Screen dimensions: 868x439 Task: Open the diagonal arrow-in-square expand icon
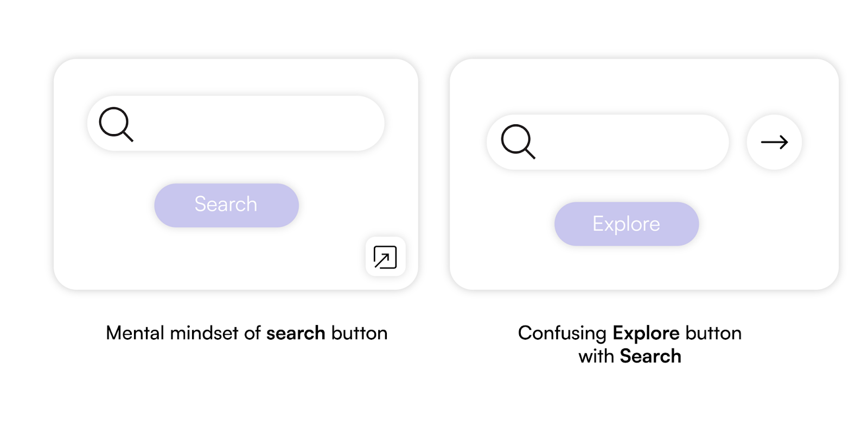click(385, 257)
